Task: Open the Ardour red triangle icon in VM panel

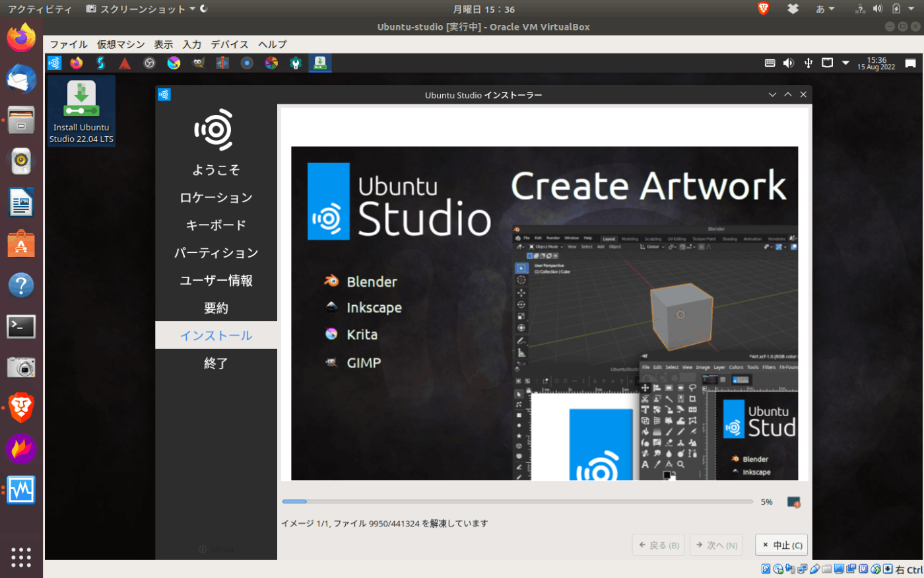Action: tap(125, 63)
